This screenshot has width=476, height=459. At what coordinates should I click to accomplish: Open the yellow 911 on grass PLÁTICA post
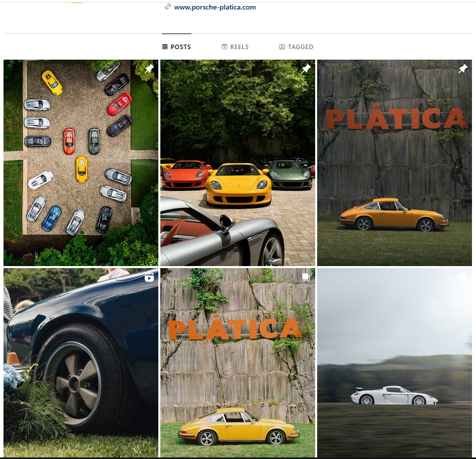pyautogui.click(x=237, y=362)
